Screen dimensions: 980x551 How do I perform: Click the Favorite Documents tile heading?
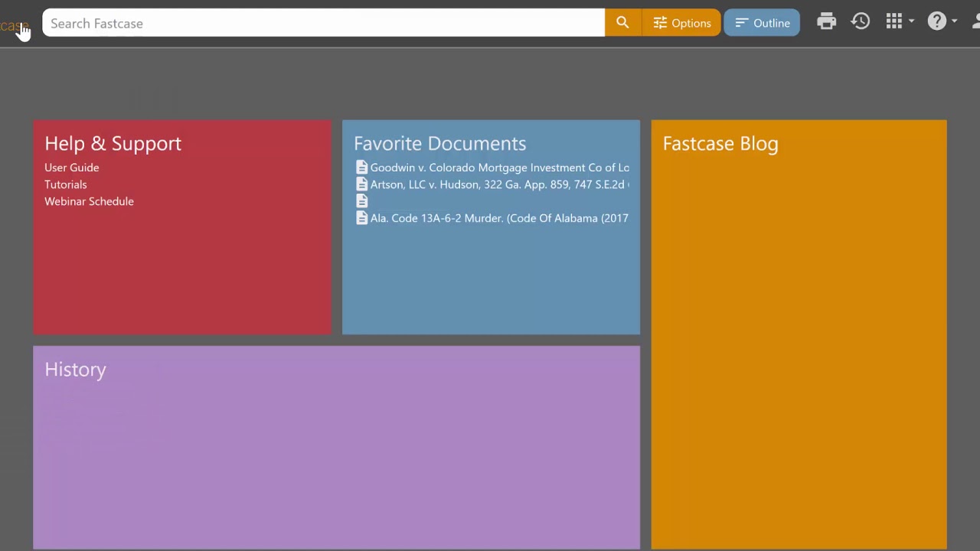[x=439, y=144]
